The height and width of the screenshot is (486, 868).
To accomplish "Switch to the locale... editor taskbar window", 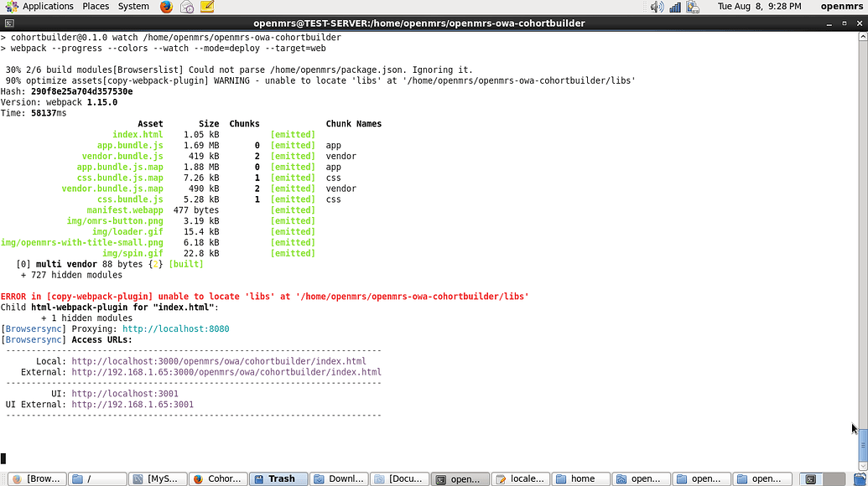I will (x=520, y=478).
